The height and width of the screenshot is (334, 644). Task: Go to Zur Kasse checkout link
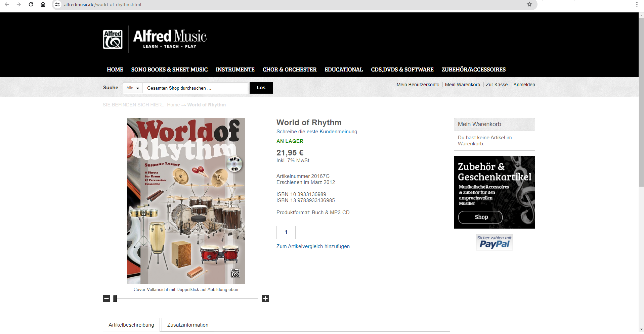(x=497, y=85)
